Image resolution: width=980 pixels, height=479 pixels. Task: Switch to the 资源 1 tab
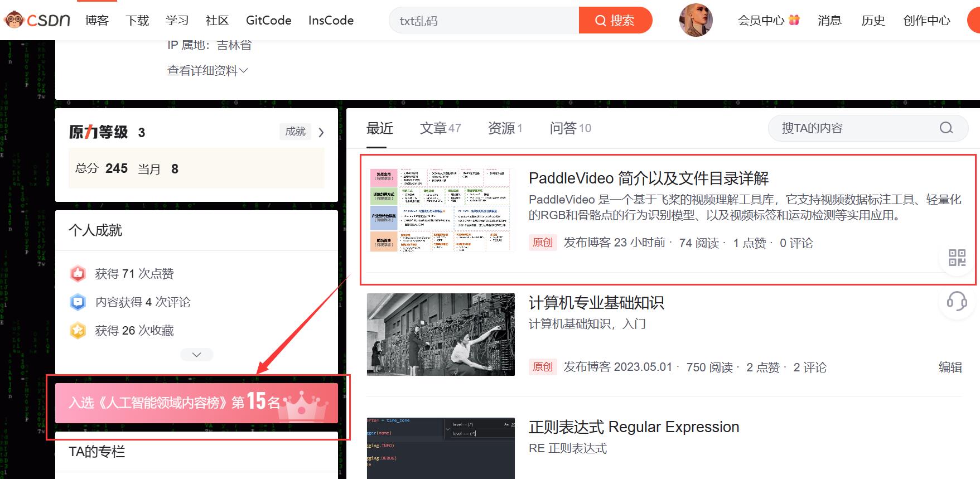click(x=505, y=128)
